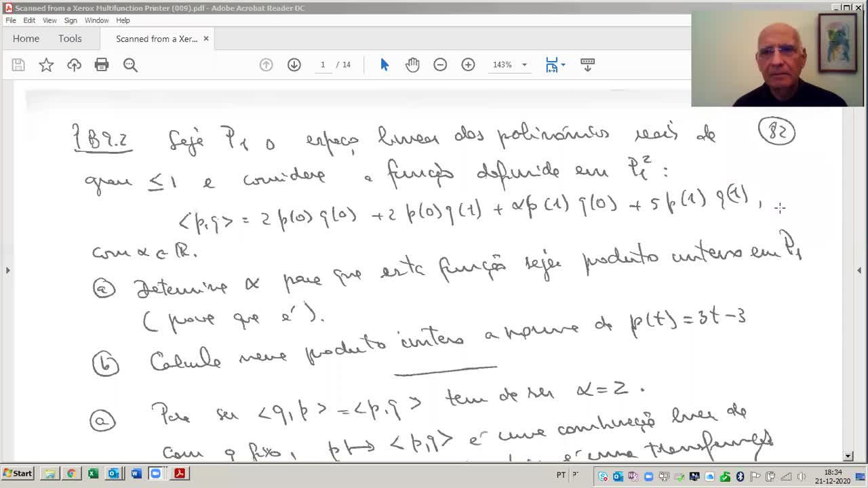This screenshot has width=868, height=488.
Task: Switch to the Tools tab
Action: click(x=70, y=39)
